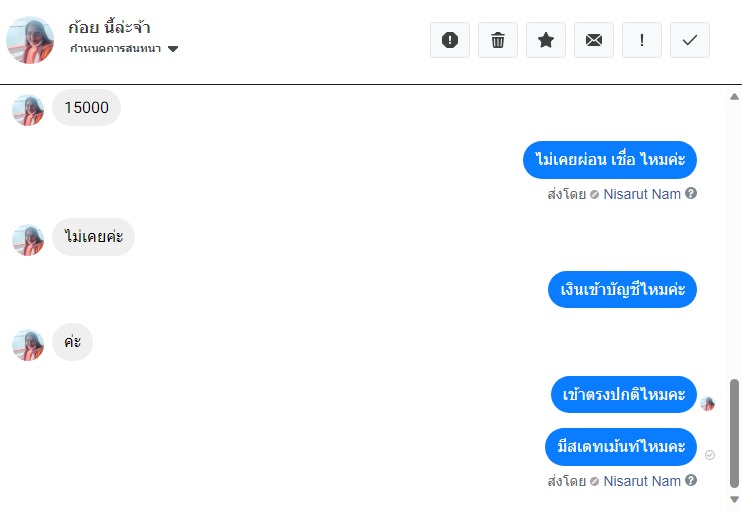742x520 pixels.
Task: Click the Nisarut Nam sender link under the first reply
Action: 642,194
